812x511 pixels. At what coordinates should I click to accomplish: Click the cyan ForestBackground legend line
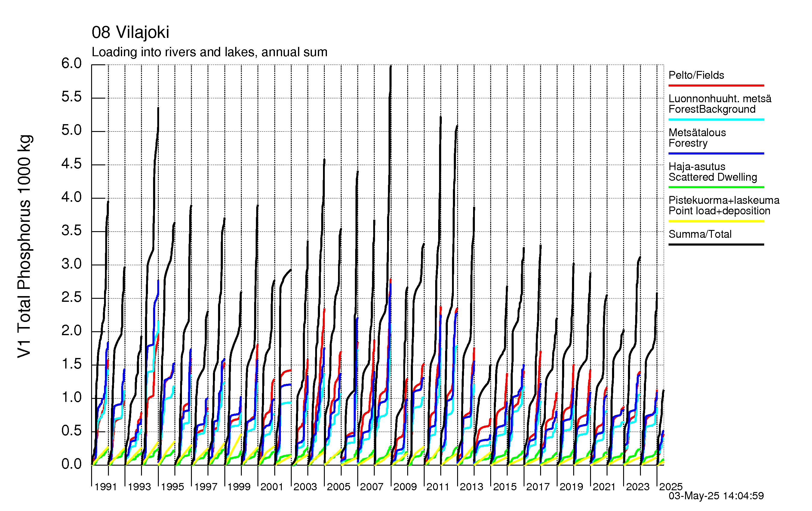716,119
